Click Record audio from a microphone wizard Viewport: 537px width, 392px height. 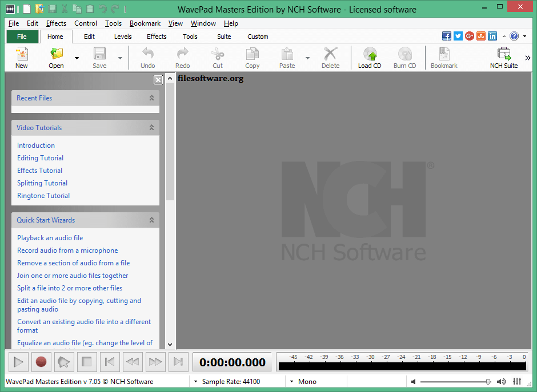point(67,250)
